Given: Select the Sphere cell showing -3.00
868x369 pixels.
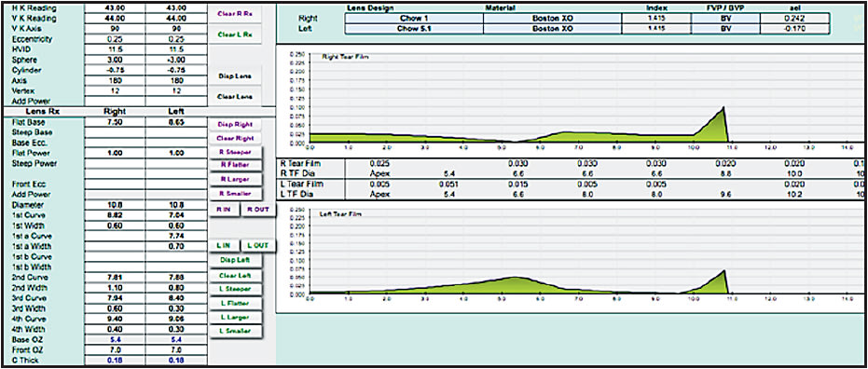Looking at the screenshot, I should [176, 60].
